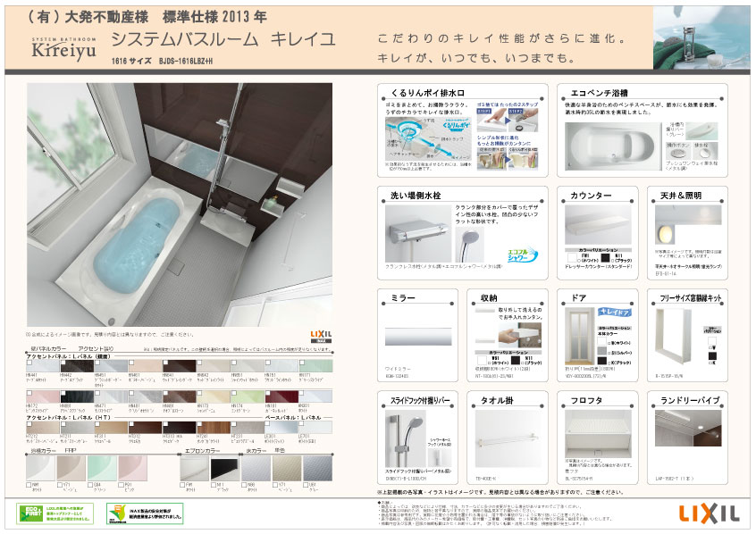Open the towel bar photo
Image resolution: width=756 pixels, height=534 pixels.
(x=508, y=438)
